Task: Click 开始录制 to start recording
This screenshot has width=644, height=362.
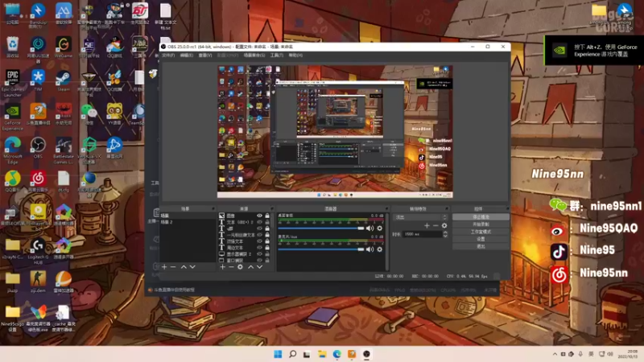Action: [x=481, y=224]
